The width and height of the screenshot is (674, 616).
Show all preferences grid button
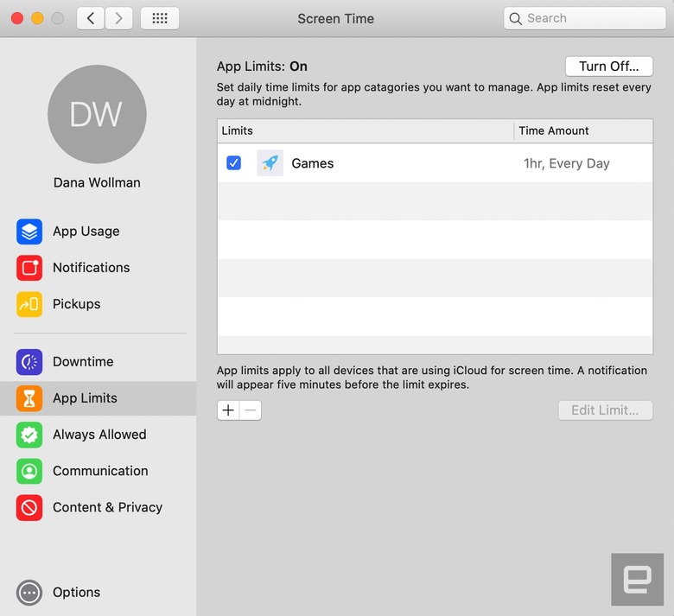160,18
